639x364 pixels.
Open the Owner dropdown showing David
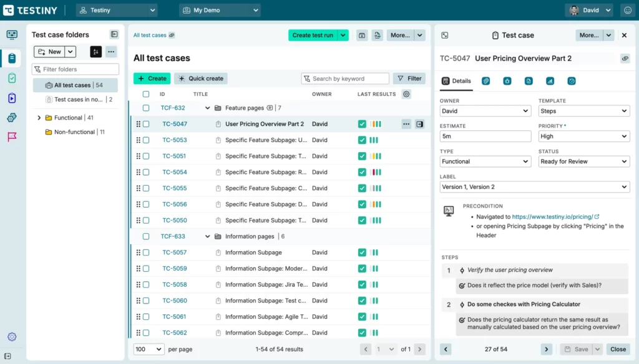pos(485,111)
